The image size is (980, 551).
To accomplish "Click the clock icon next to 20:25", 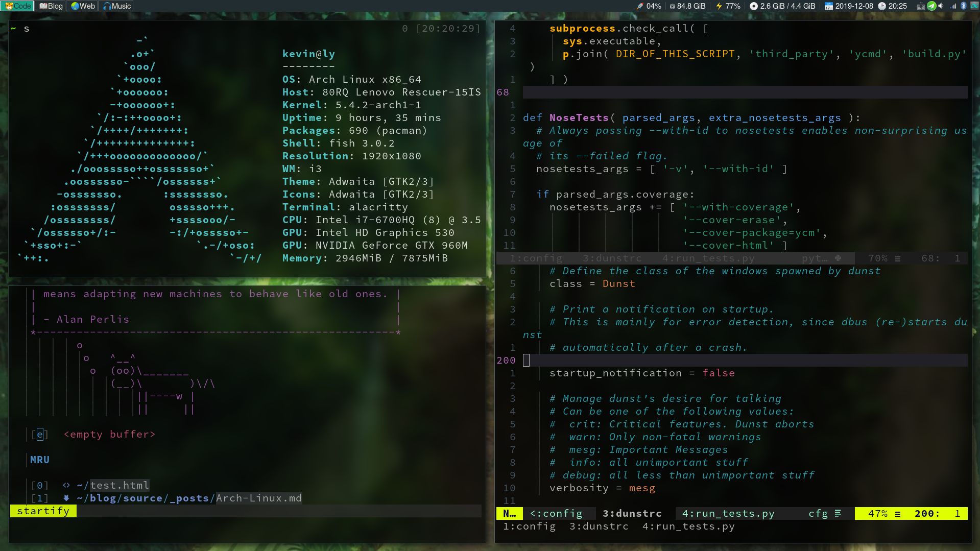I will pyautogui.click(x=882, y=6).
